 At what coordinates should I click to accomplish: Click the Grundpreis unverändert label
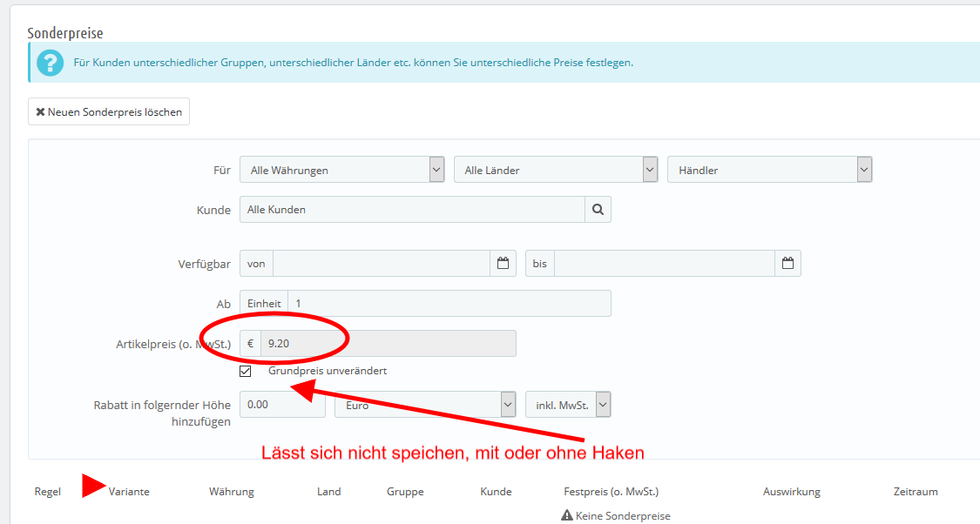[x=328, y=371]
